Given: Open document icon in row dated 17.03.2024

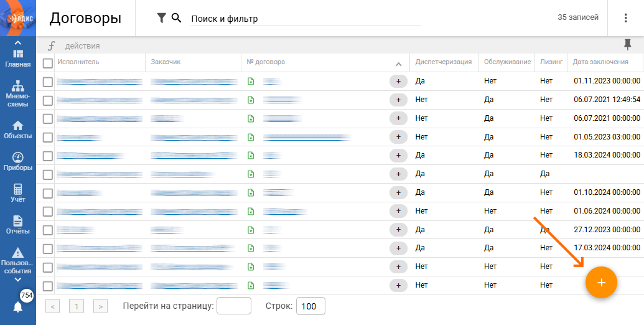Looking at the screenshot, I should tap(251, 248).
